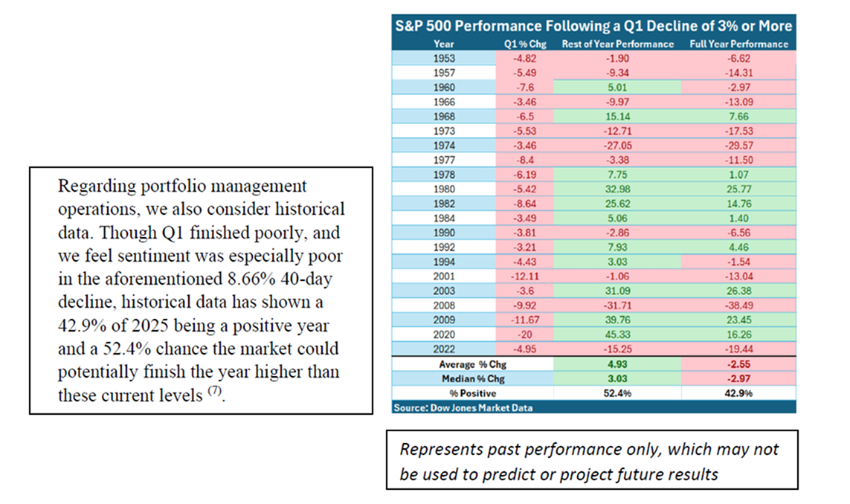The height and width of the screenshot is (504, 850).
Task: Click the Full Year Performance header
Action: 739,44
